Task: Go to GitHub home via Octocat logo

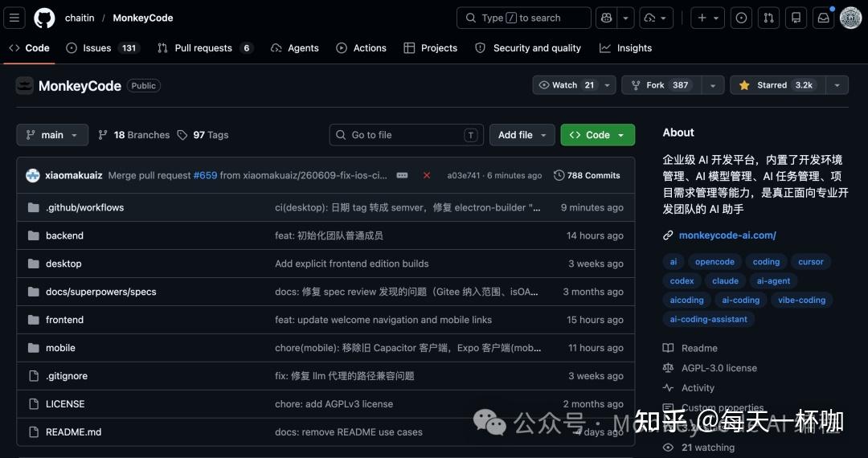Action: (x=44, y=18)
